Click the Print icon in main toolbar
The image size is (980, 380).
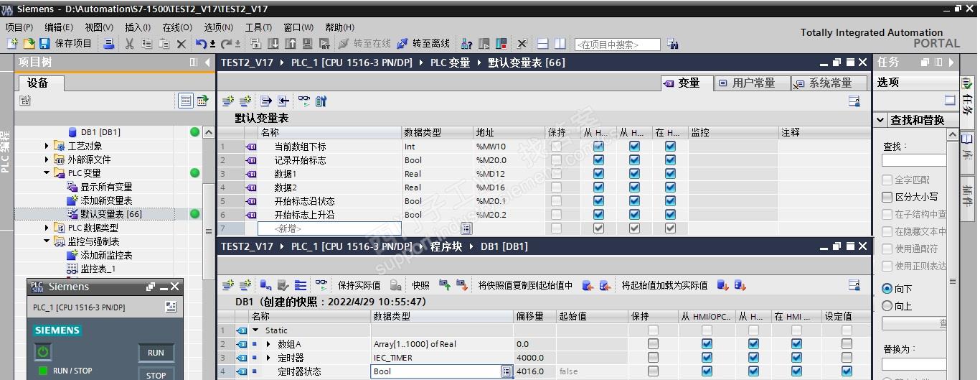pyautogui.click(x=109, y=43)
